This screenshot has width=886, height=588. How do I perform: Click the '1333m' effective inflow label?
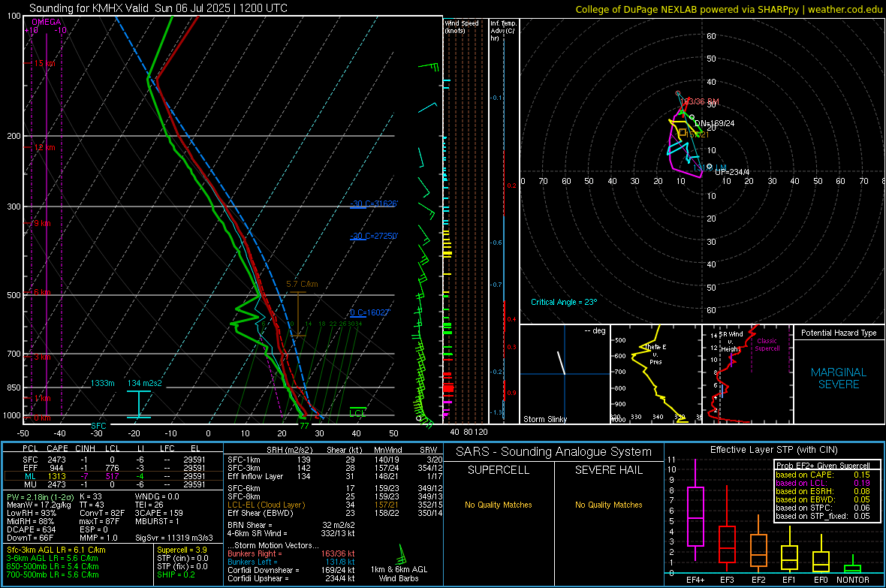[x=102, y=383]
